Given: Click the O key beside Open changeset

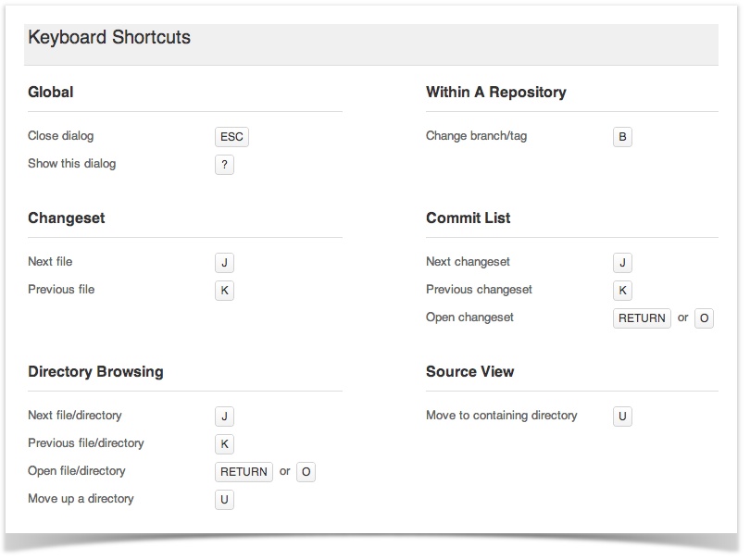Looking at the screenshot, I should pos(704,318).
